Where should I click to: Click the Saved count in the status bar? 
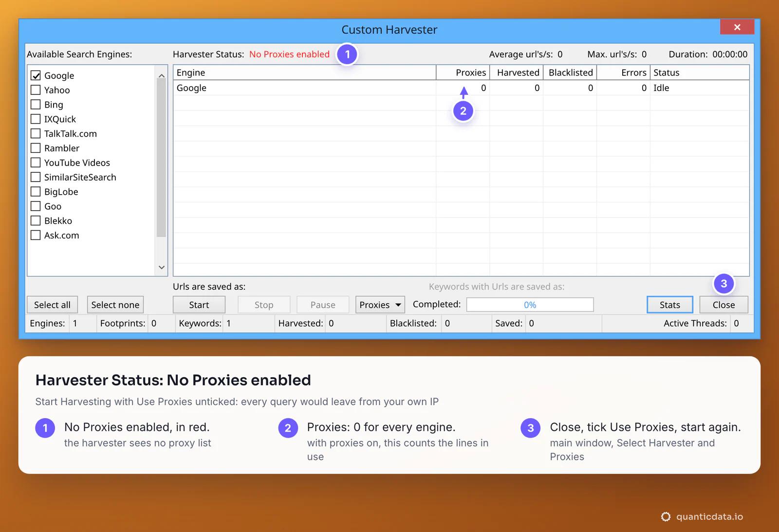point(532,323)
